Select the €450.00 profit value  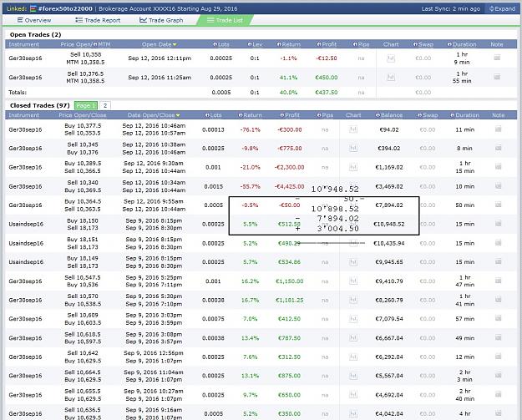(327, 77)
